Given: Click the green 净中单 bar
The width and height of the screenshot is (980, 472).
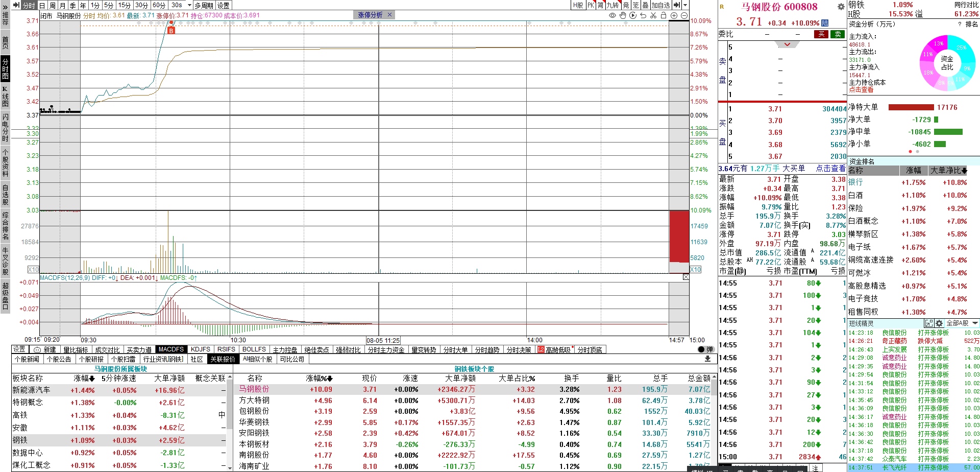Looking at the screenshot, I should pyautogui.click(x=948, y=132).
